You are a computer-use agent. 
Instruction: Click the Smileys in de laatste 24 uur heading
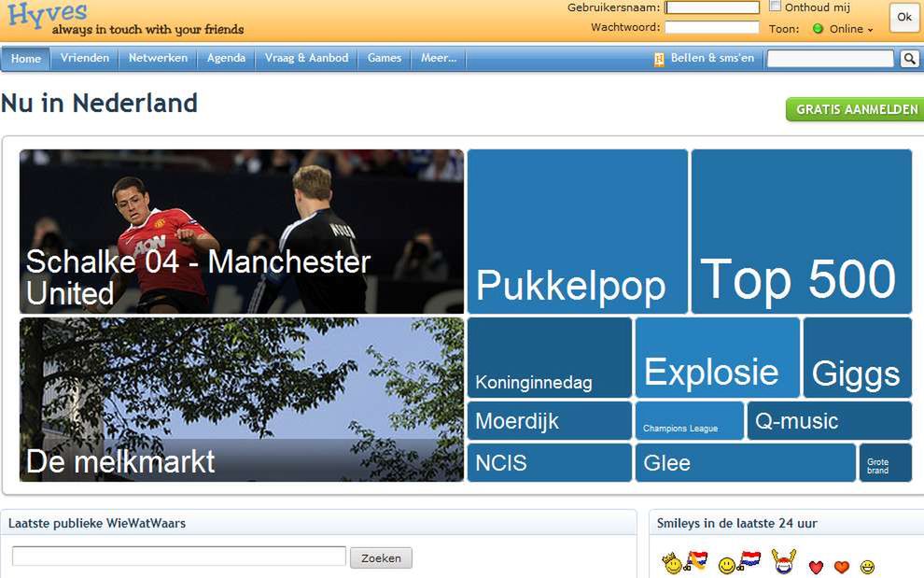pyautogui.click(x=736, y=523)
